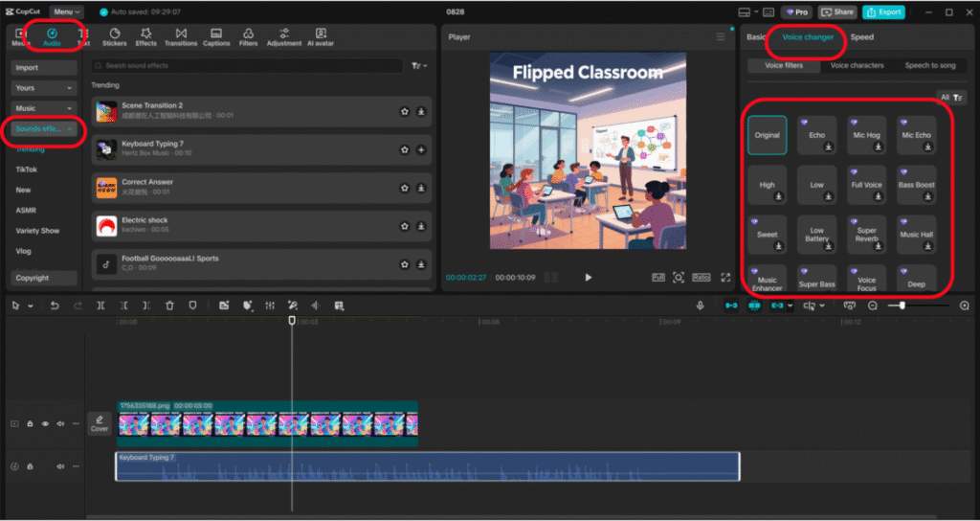Viewport: 980px width, 521px height.
Task: Expand the Menu dropdown
Action: point(66,12)
